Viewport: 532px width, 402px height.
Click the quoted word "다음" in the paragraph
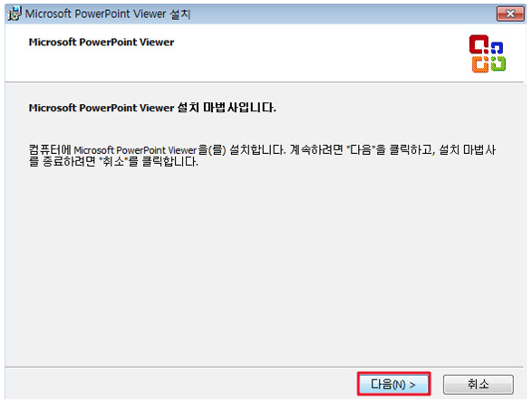(x=361, y=149)
